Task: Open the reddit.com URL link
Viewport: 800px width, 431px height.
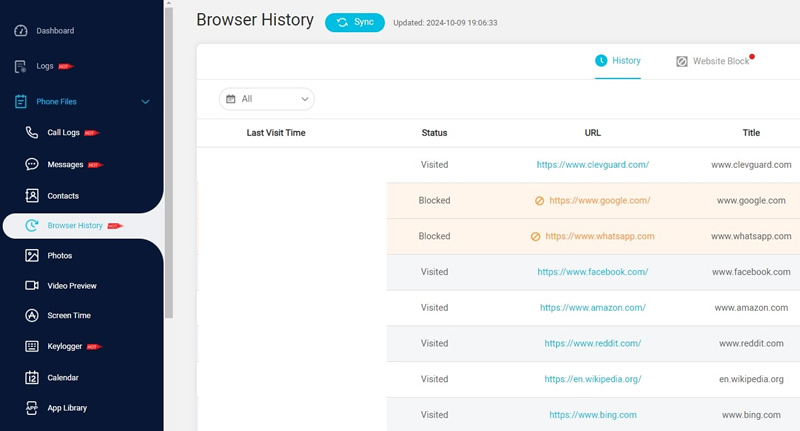Action: point(592,343)
